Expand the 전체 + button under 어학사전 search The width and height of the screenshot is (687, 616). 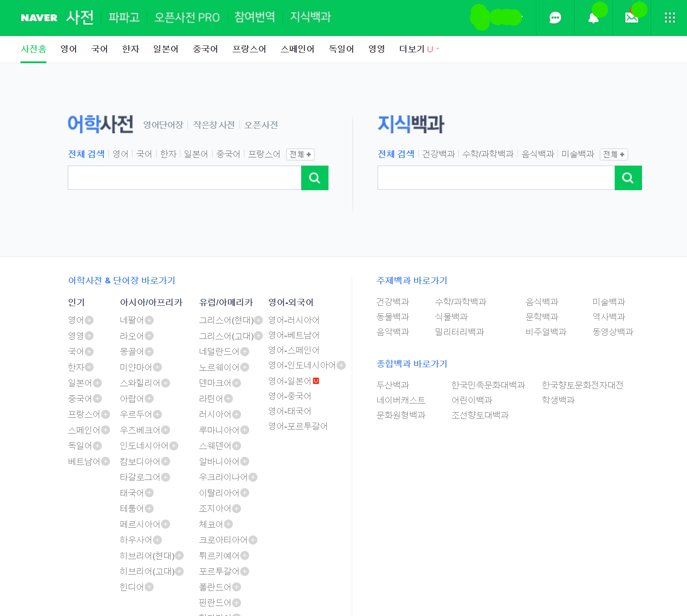coord(300,154)
